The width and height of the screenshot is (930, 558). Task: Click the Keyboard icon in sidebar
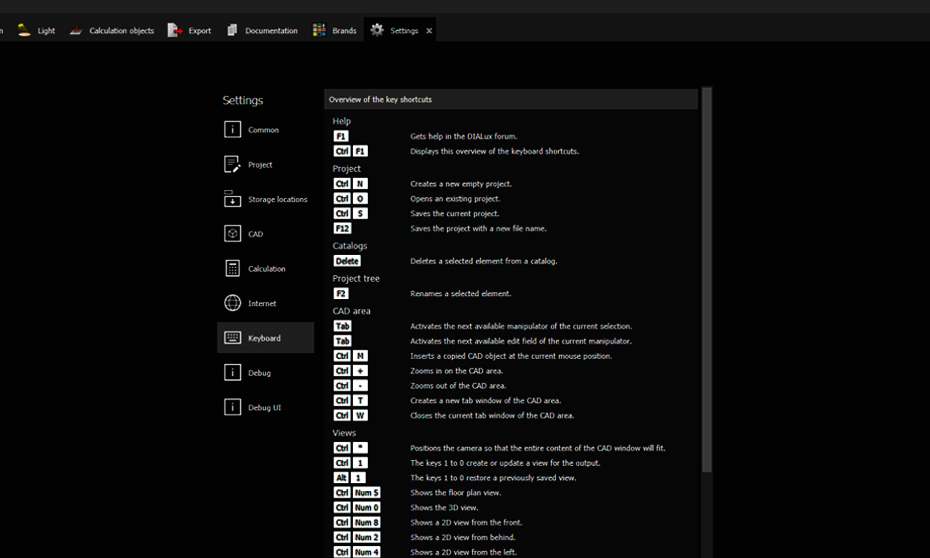pyautogui.click(x=232, y=338)
